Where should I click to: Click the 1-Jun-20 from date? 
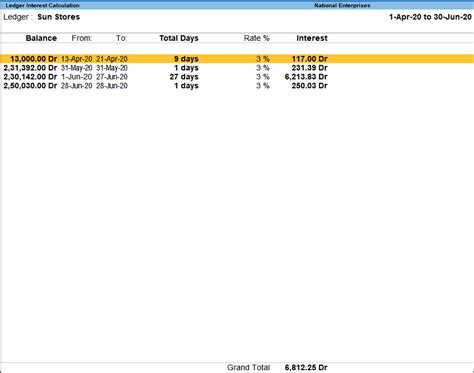point(77,77)
